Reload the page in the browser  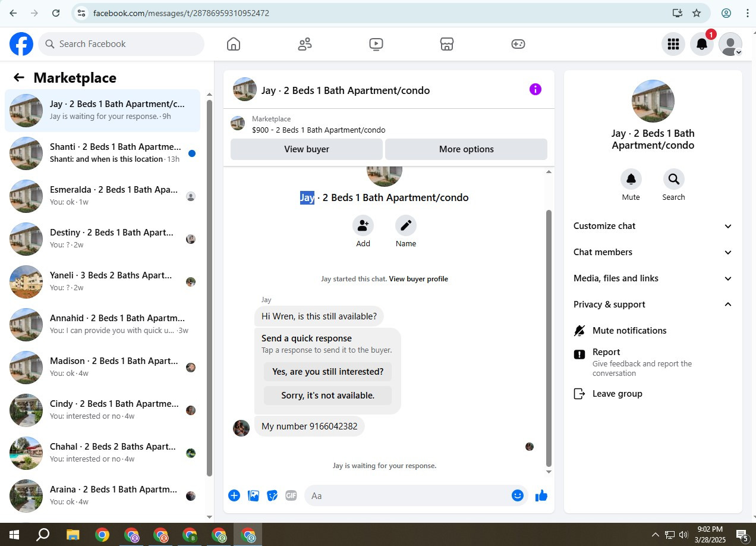pos(56,12)
